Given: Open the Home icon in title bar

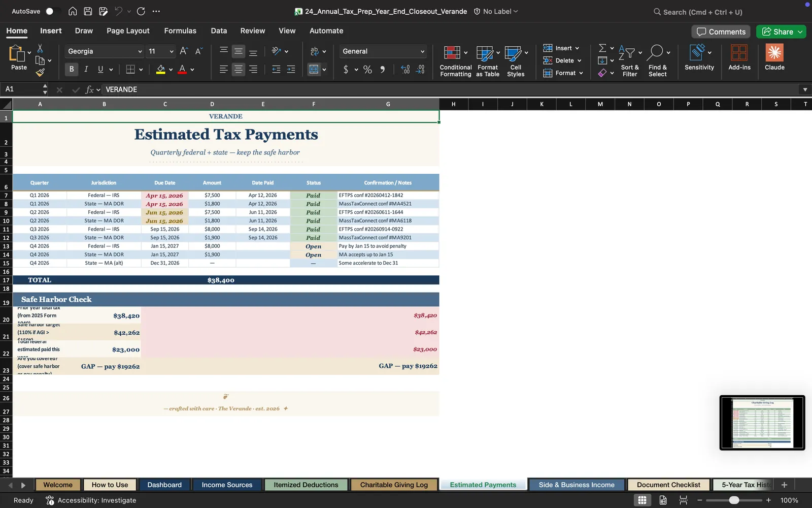Looking at the screenshot, I should [73, 11].
